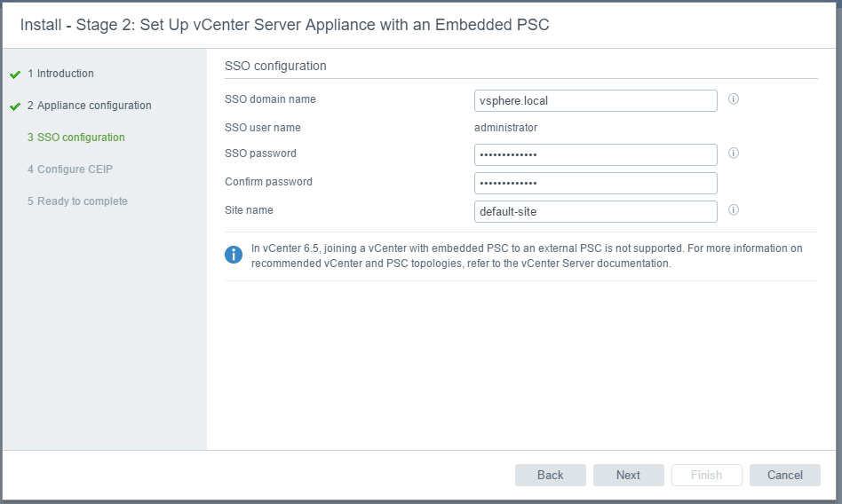Go to the previous page with Back
This screenshot has height=504, width=842.
coord(551,475)
